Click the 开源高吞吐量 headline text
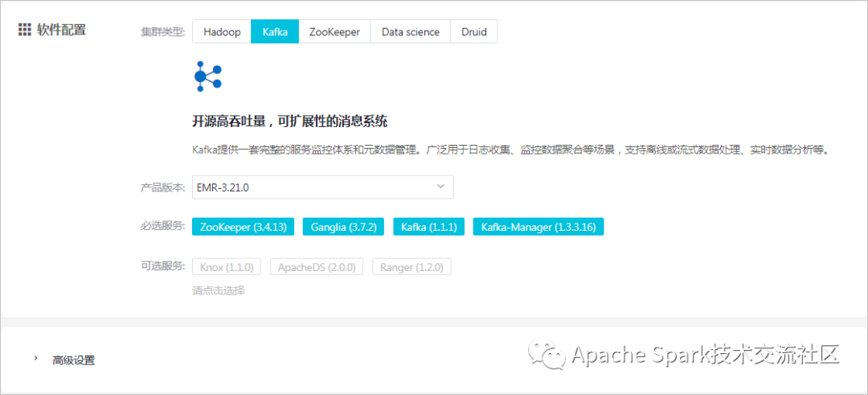This screenshot has height=395, width=868. (x=289, y=121)
